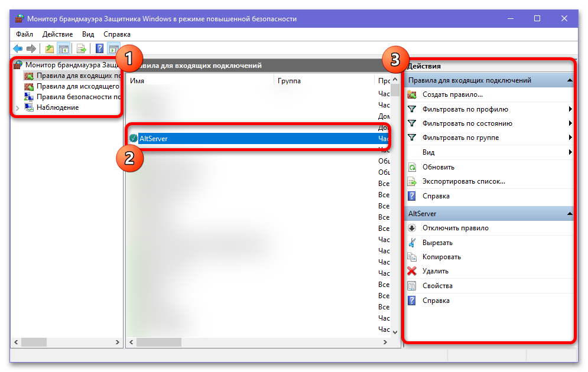
Task: Select Правила для исходящего in the tree
Action: pyautogui.click(x=78, y=86)
